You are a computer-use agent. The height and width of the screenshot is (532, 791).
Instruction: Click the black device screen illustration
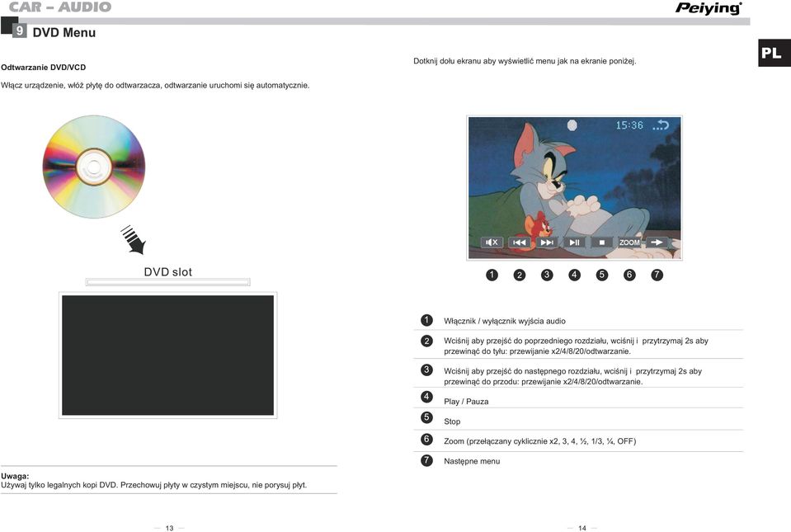click(168, 355)
